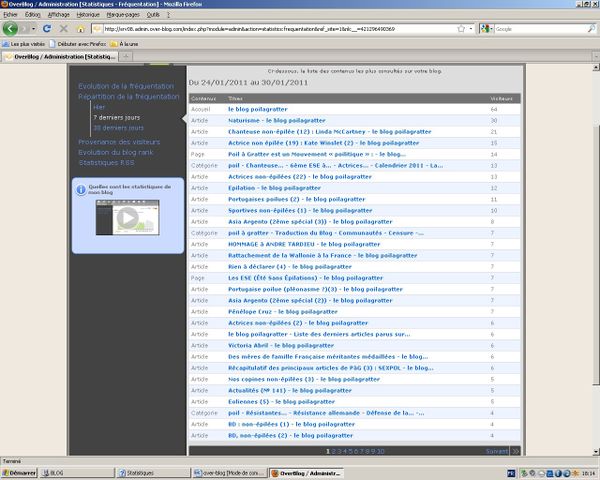Screen dimensions: 600x480
Task: Open 'Rattachement de la Wallonie à la France' link
Action: click(x=323, y=255)
